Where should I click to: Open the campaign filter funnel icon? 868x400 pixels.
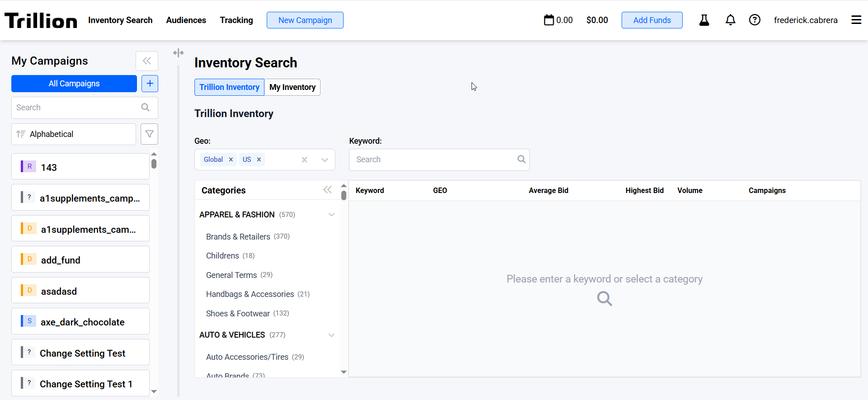pyautogui.click(x=149, y=134)
